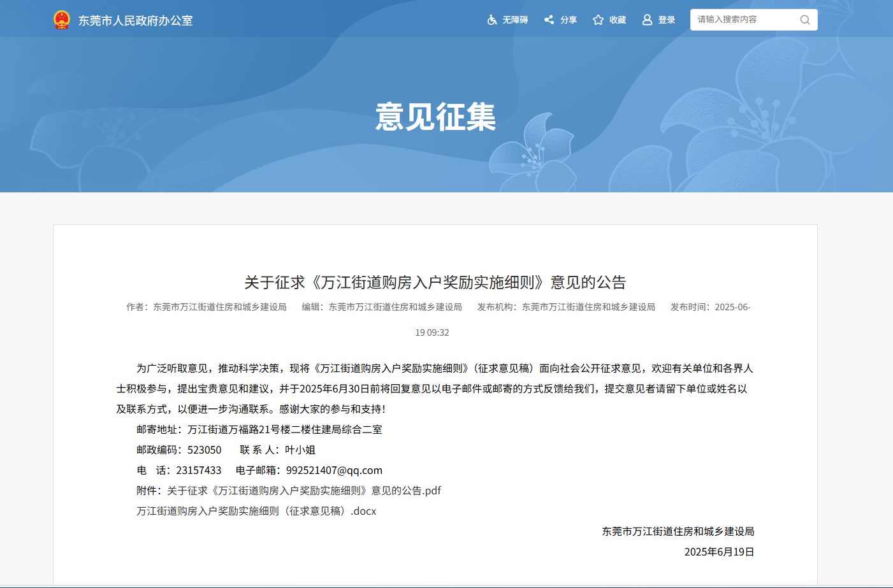The image size is (893, 588).
Task: Click the announcement title 关于征求万江街道购房入户奖励实施细则
Action: [435, 282]
